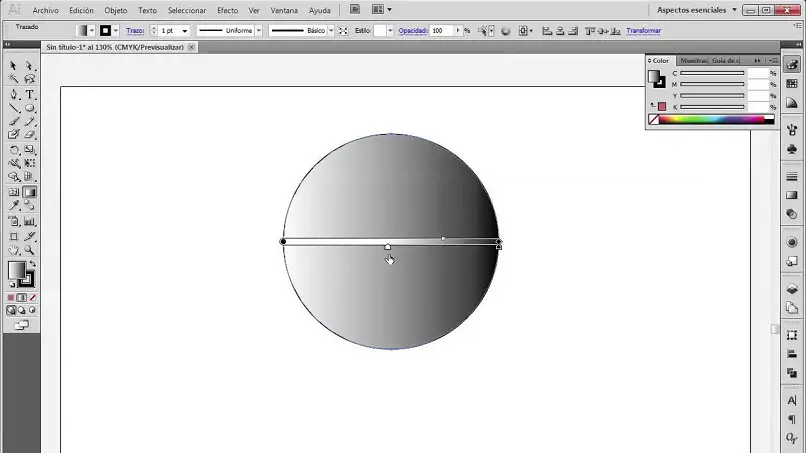Open Aspectos esenciales workspace switcher
This screenshot has height=453, width=806.
tap(697, 10)
